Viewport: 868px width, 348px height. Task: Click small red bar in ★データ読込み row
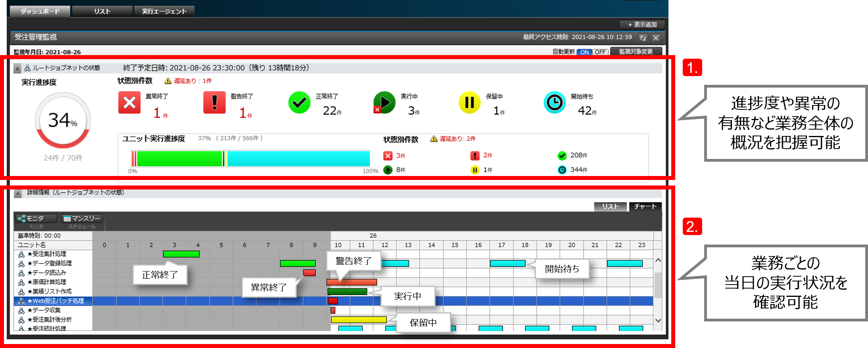[309, 273]
